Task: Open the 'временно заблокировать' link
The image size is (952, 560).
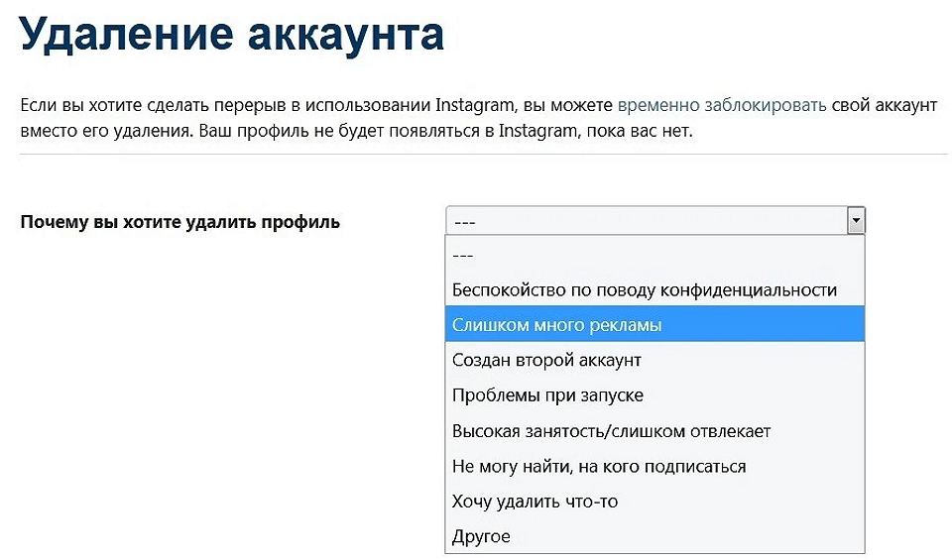Action: [x=721, y=105]
